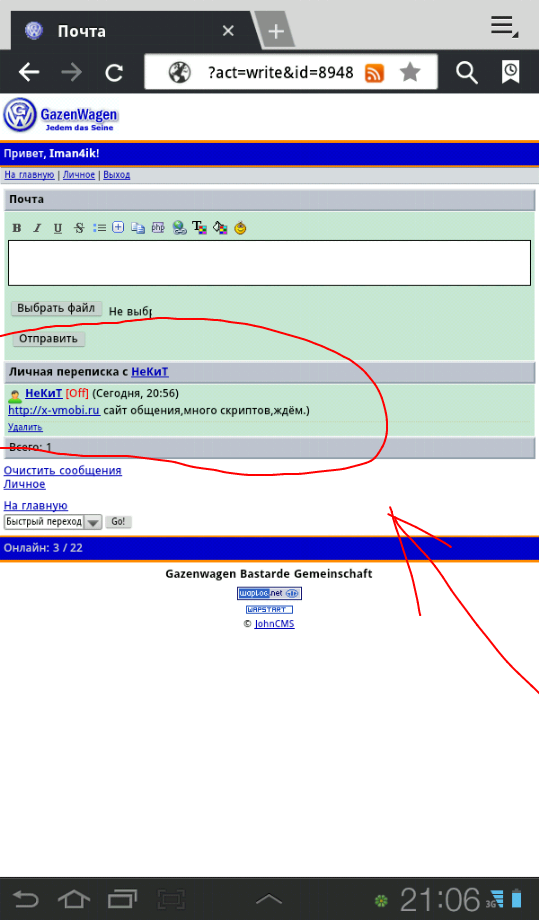The image size is (539, 920).
Task: Open text color picker
Action: coord(199,228)
